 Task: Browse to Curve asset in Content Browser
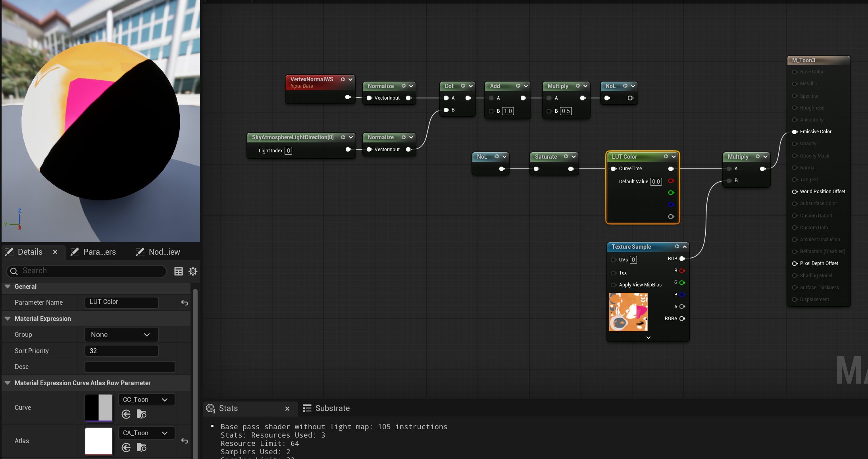pos(141,414)
